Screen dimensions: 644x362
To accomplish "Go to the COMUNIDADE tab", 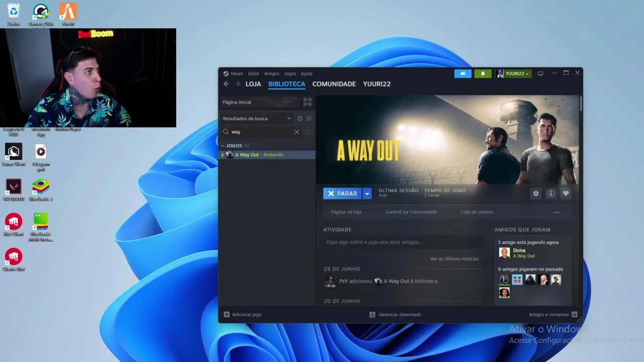I will coord(334,84).
